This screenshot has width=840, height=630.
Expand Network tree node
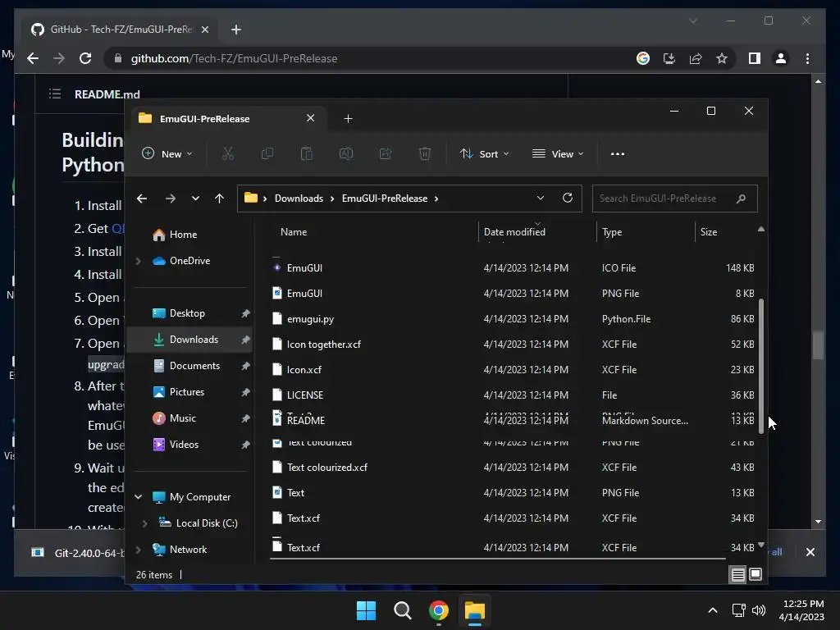coord(138,549)
